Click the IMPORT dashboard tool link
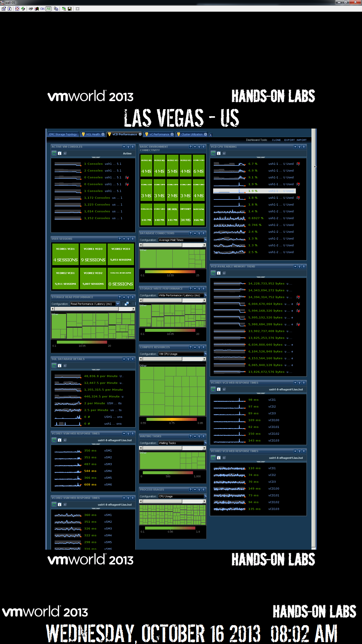 point(301,140)
